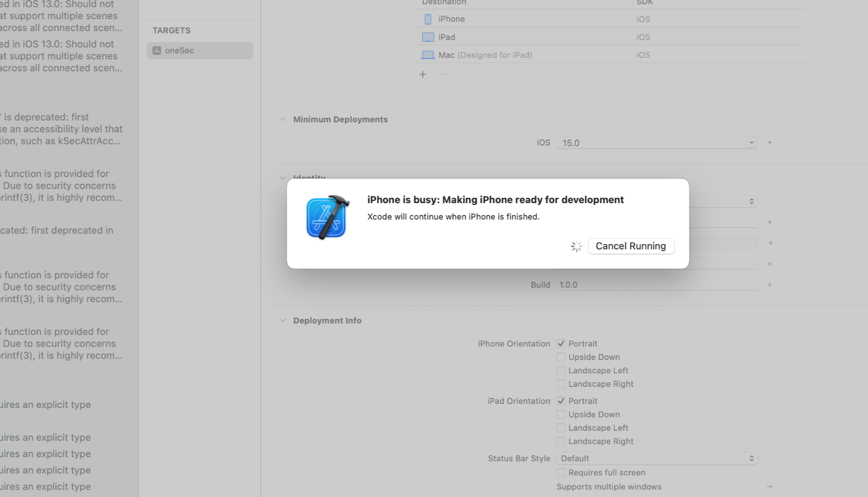868x497 pixels.
Task: Click the arrow beside Supports multiple windows
Action: point(769,487)
